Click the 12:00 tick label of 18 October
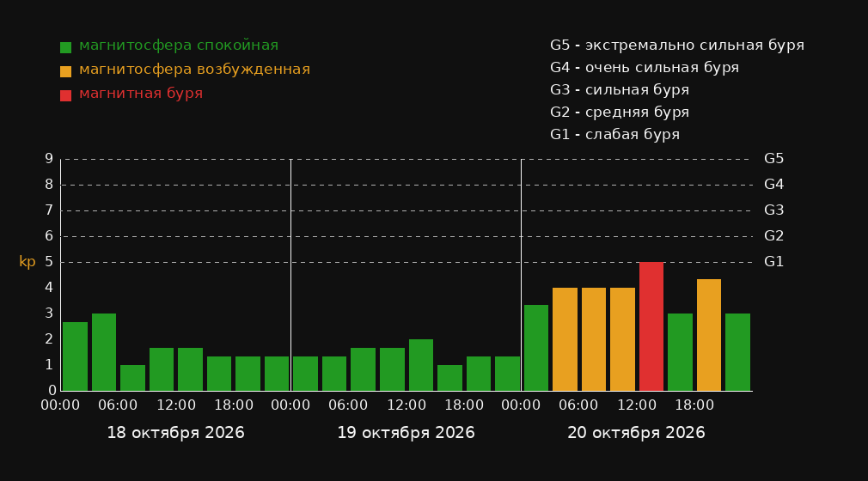This screenshot has width=868, height=481. pyautogui.click(x=176, y=405)
